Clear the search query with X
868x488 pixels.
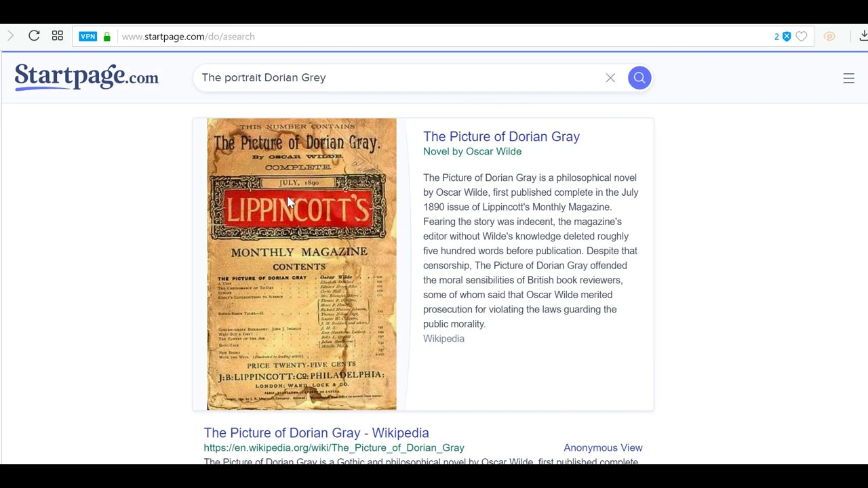coord(610,78)
